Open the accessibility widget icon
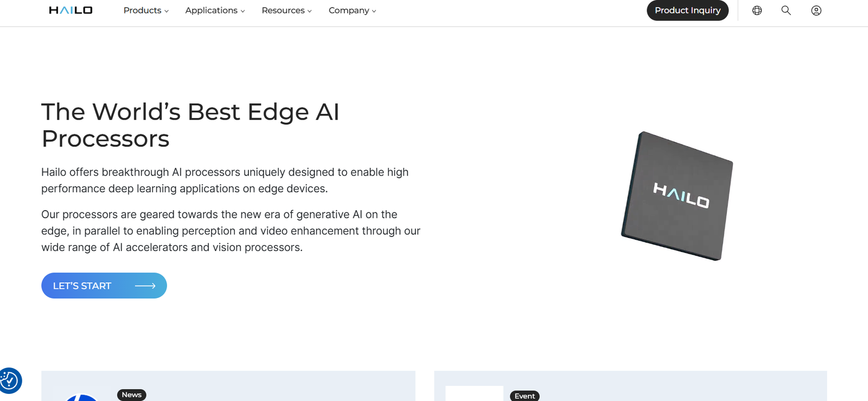868x401 pixels. point(9,380)
